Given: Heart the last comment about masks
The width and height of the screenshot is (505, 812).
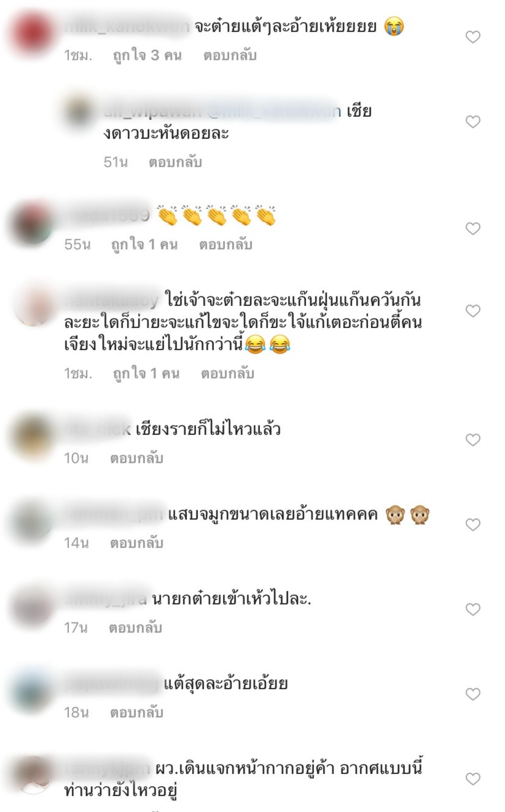Looking at the screenshot, I should [473, 779].
